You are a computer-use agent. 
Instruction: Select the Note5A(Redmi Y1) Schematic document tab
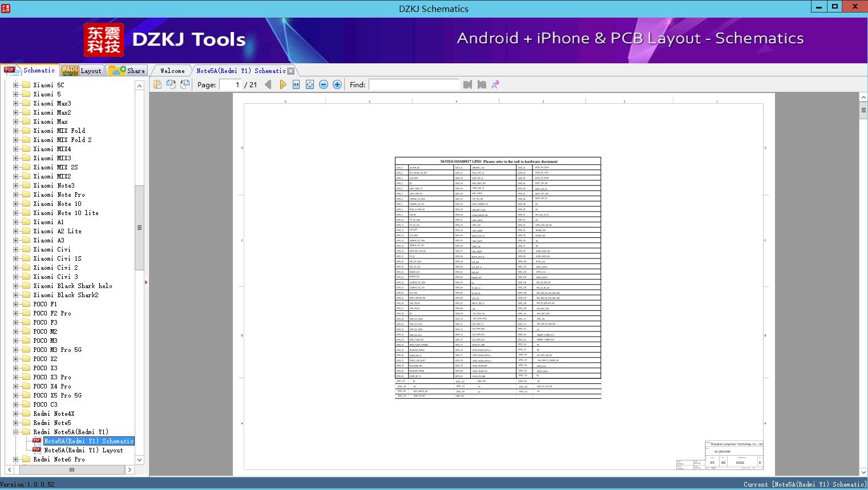pyautogui.click(x=241, y=71)
